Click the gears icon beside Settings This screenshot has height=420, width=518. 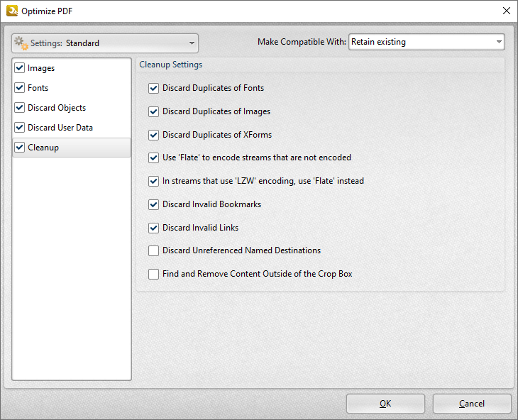click(21, 43)
